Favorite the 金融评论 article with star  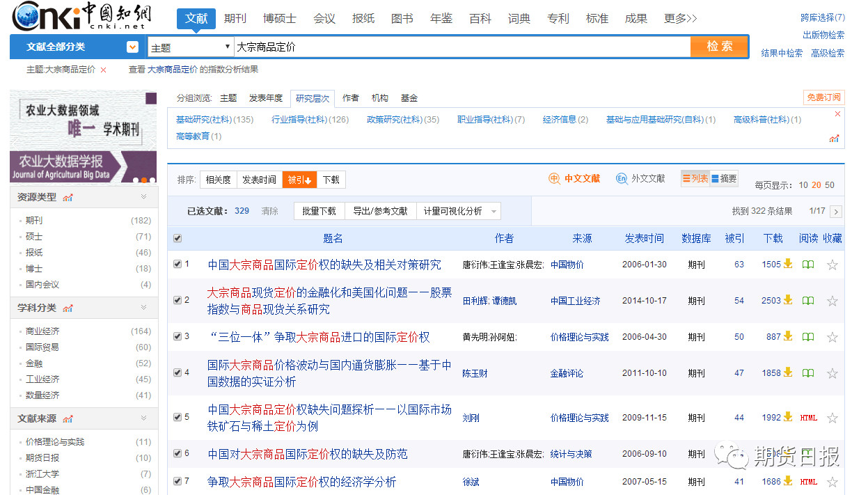(832, 373)
